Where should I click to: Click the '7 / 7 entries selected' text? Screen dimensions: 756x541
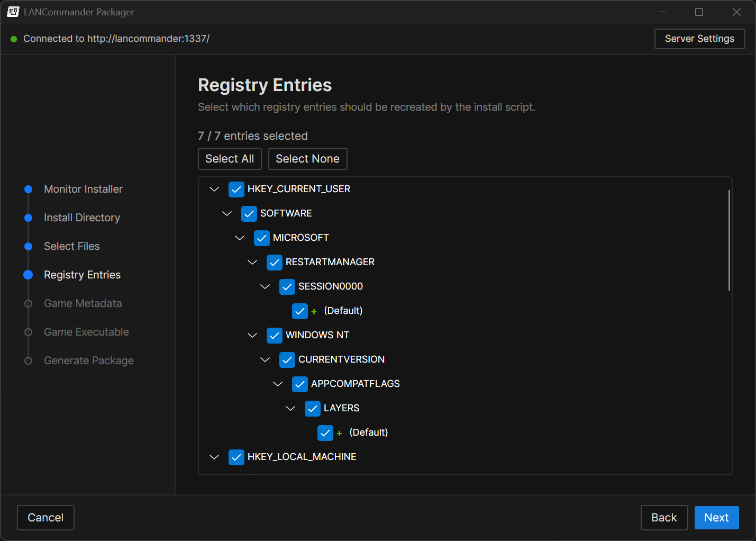[253, 137]
